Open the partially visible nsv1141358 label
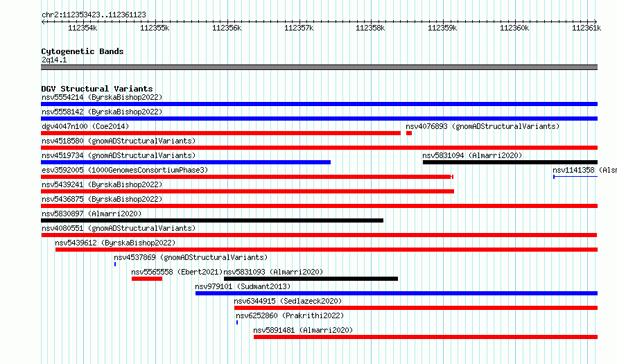The image size is (617, 364). [584, 170]
